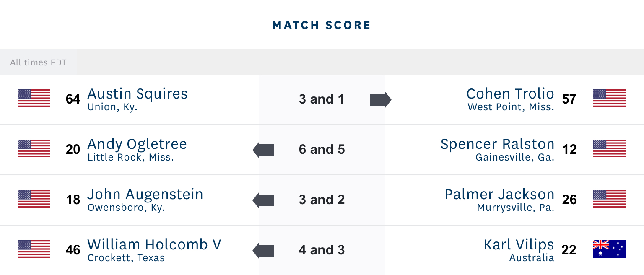The image size is (644, 275).
Task: Open Austin Squires player link
Action: pyautogui.click(x=138, y=93)
